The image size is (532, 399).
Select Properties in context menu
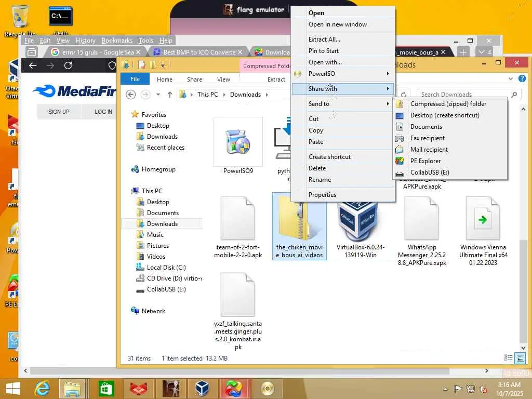343,195
